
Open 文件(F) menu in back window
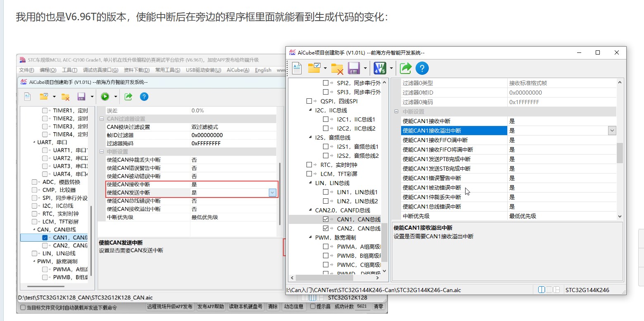26,70
